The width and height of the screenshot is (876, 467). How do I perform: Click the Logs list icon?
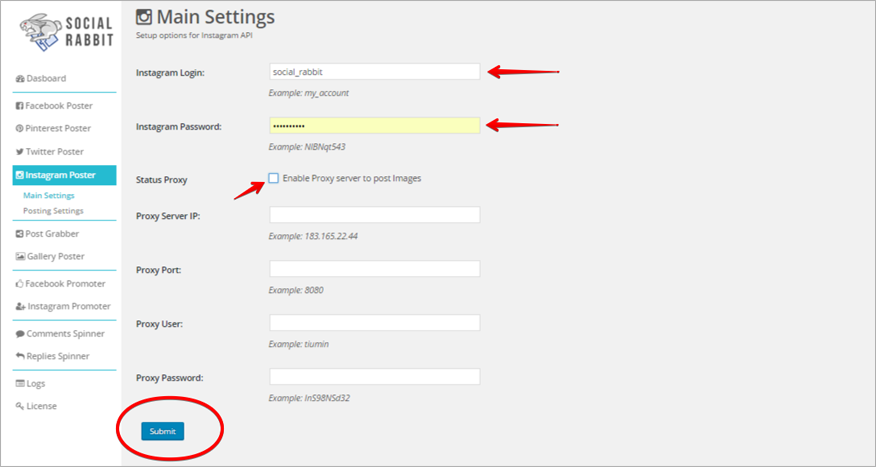[20, 384]
